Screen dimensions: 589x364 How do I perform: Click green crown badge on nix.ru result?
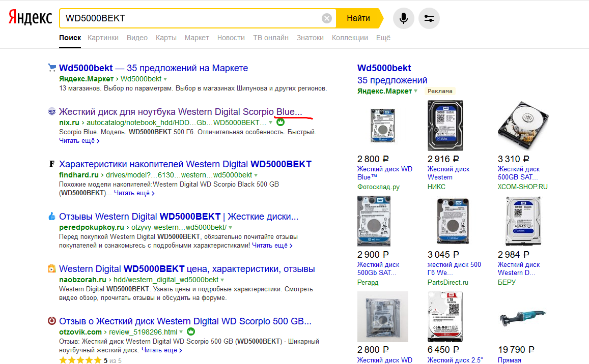281,123
